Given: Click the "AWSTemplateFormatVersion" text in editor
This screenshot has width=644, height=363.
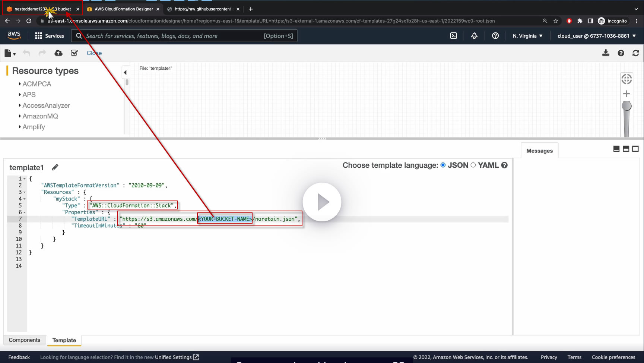Looking at the screenshot, I should click(x=80, y=186).
